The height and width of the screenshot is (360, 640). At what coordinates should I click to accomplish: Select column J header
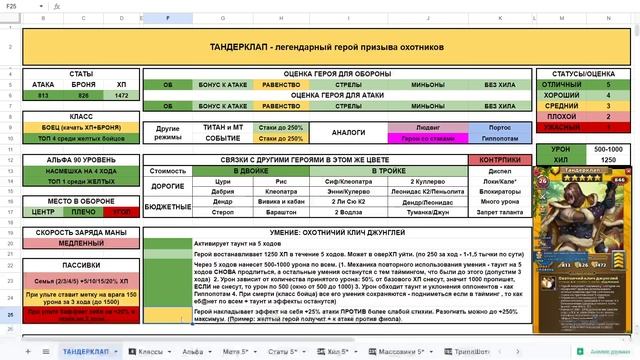[428, 18]
